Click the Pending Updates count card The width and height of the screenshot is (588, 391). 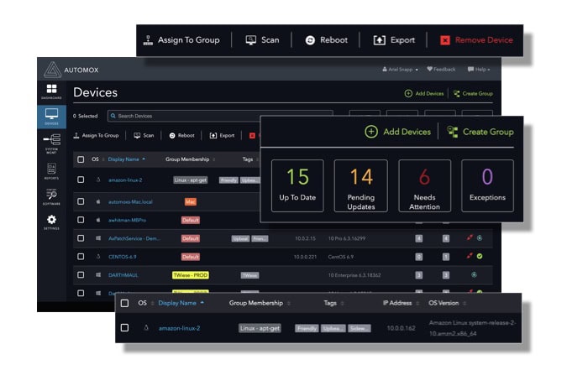361,185
